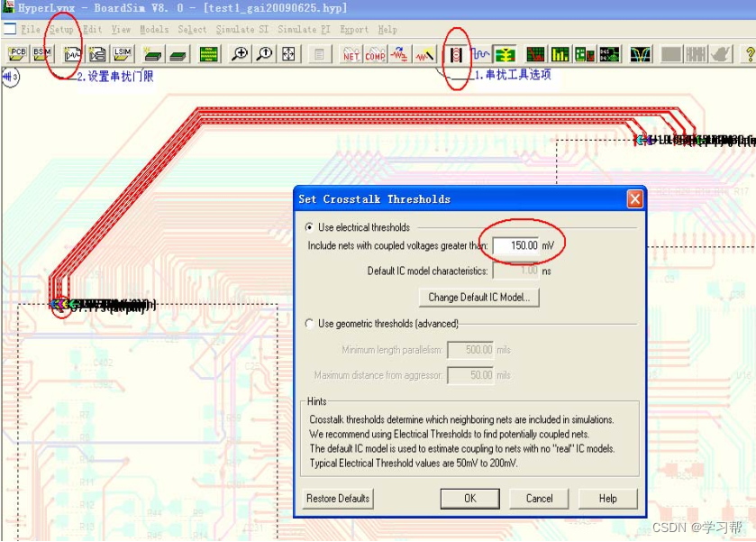Image resolution: width=756 pixels, height=542 pixels.
Task: Confirm the dialog with OK
Action: (x=470, y=499)
